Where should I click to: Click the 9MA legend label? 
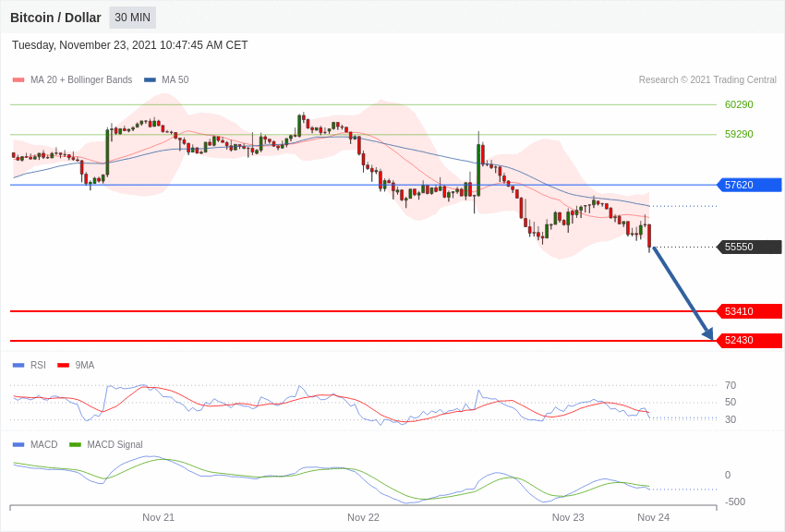[x=85, y=366]
